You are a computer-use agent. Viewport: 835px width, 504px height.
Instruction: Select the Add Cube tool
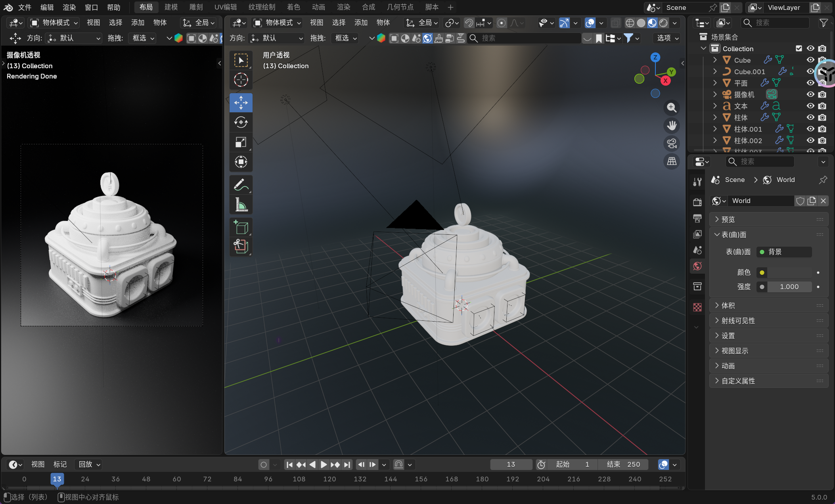(241, 228)
